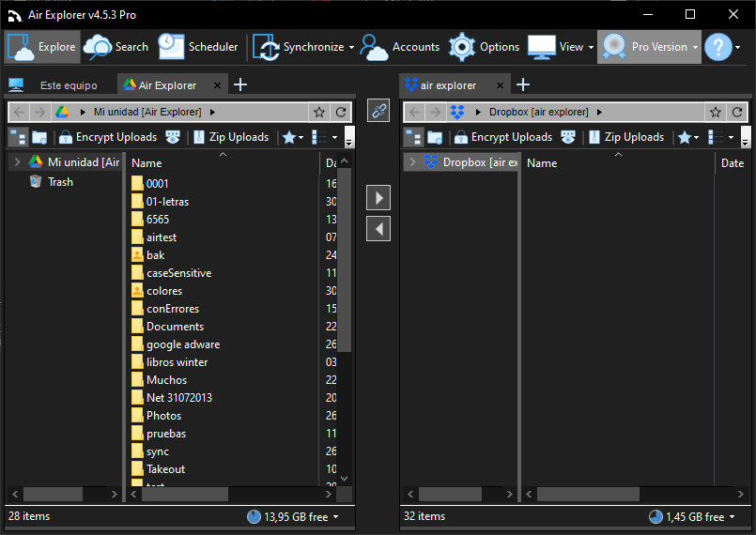Go back in the Dropbox pane
Image resolution: width=756 pixels, height=535 pixels.
414,113
